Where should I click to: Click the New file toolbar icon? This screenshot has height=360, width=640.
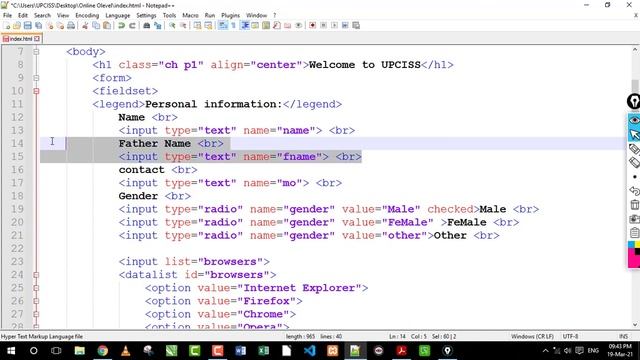tap(7, 25)
